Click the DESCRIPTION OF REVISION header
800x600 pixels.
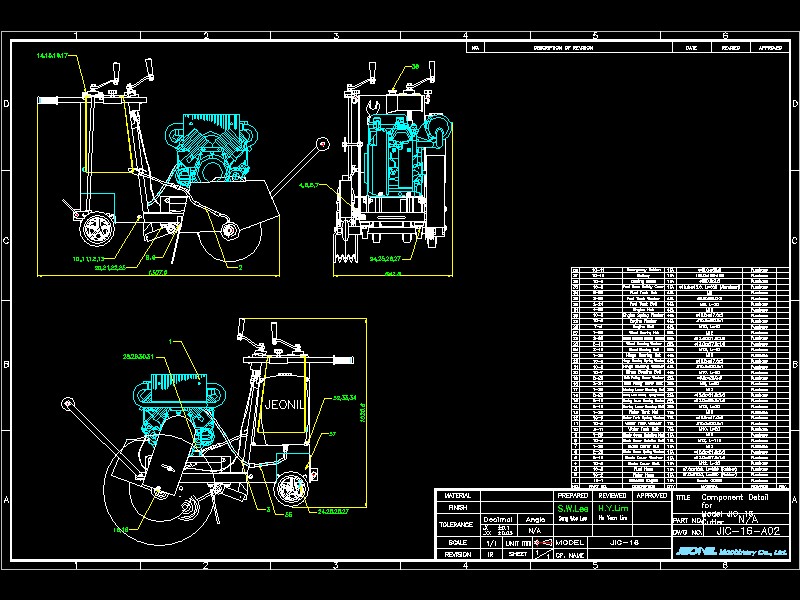click(x=563, y=48)
